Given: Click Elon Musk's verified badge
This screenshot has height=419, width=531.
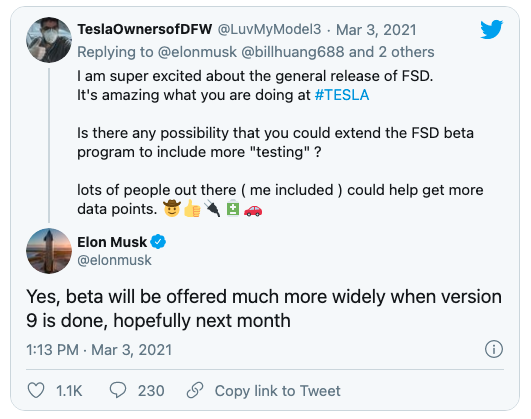Looking at the screenshot, I should (158, 242).
